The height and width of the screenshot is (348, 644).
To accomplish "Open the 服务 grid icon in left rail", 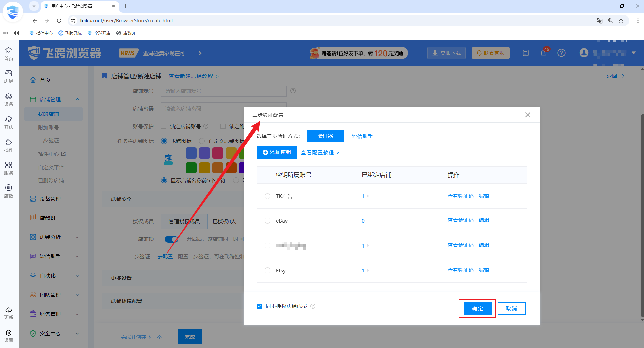I will 9,168.
